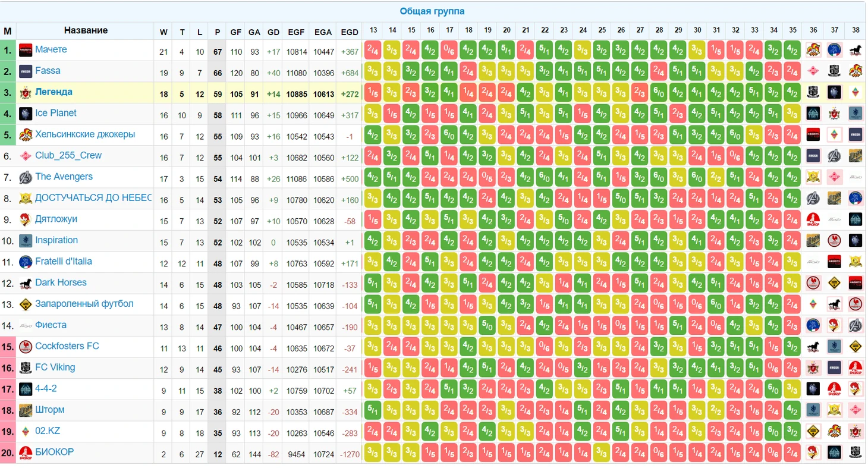This screenshot has width=868, height=468.
Task: Click round 36 opponent icon in Мачете row
Action: point(813,50)
